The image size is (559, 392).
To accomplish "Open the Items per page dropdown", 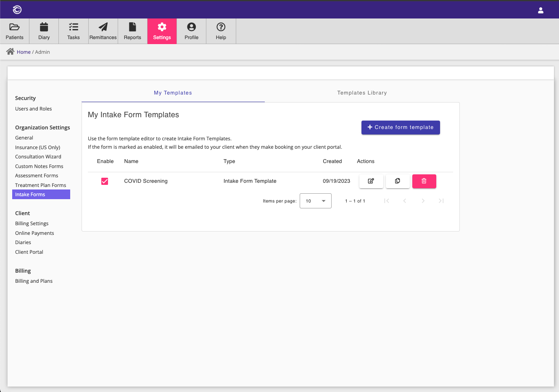I will coord(315,201).
